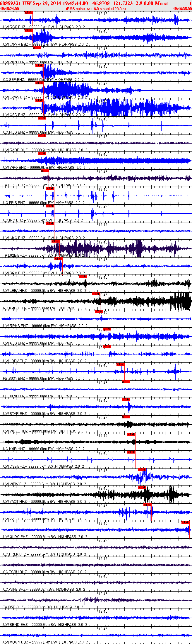Screen dimensions: 192x644
Task: Select the TA G05D BHZ station label
Action: pyautogui.click(x=15, y=185)
